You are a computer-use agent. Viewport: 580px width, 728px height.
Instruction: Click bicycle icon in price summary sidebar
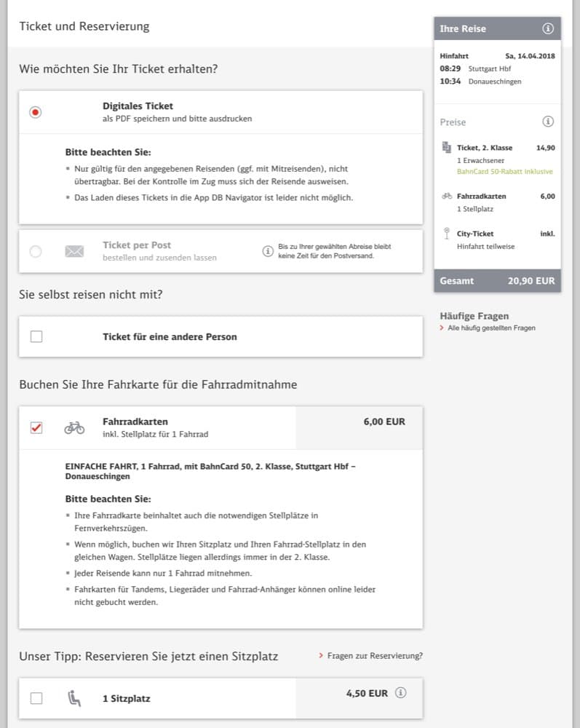coord(446,197)
